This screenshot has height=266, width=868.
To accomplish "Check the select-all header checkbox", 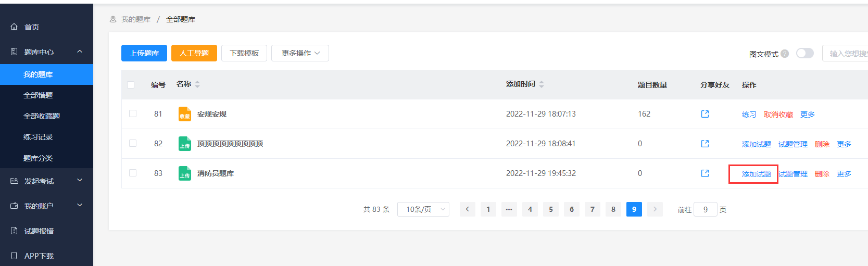I will (131, 84).
